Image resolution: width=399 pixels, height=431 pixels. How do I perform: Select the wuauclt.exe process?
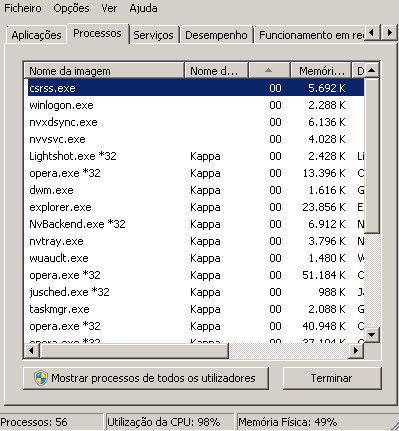point(195,258)
